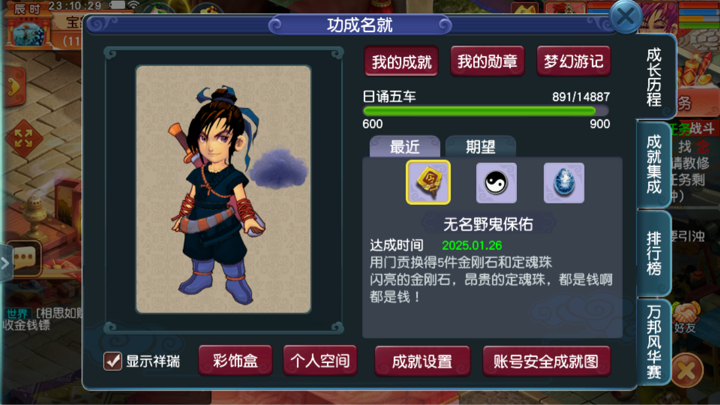Select the yin-yang achievement icon

click(x=496, y=183)
